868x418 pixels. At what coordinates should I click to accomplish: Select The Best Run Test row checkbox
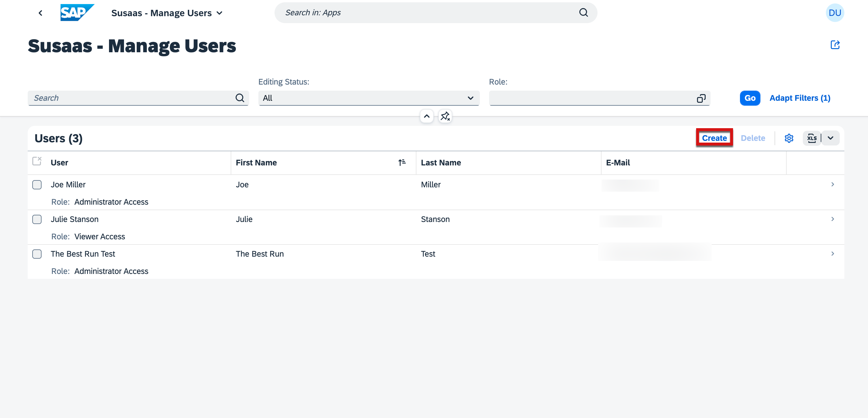point(37,254)
